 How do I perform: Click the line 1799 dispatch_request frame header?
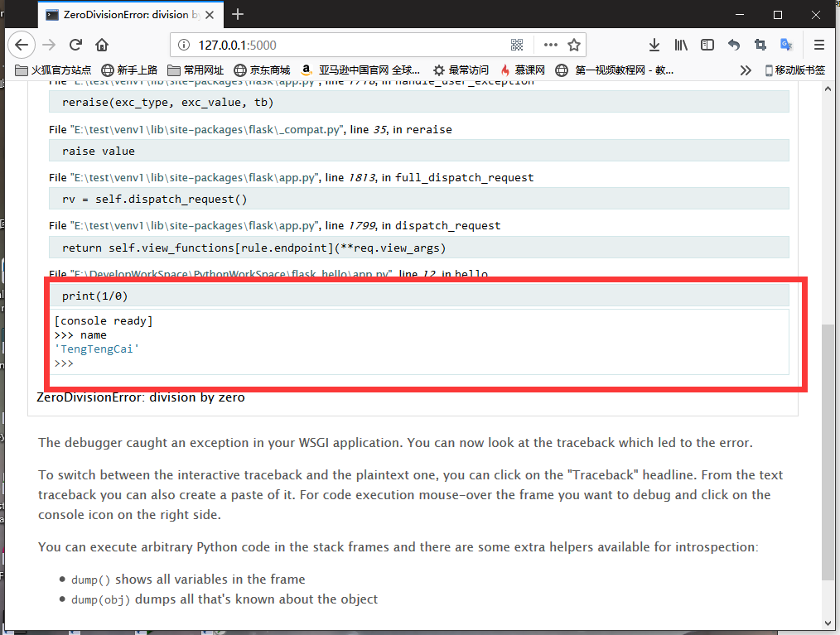pyautogui.click(x=274, y=226)
